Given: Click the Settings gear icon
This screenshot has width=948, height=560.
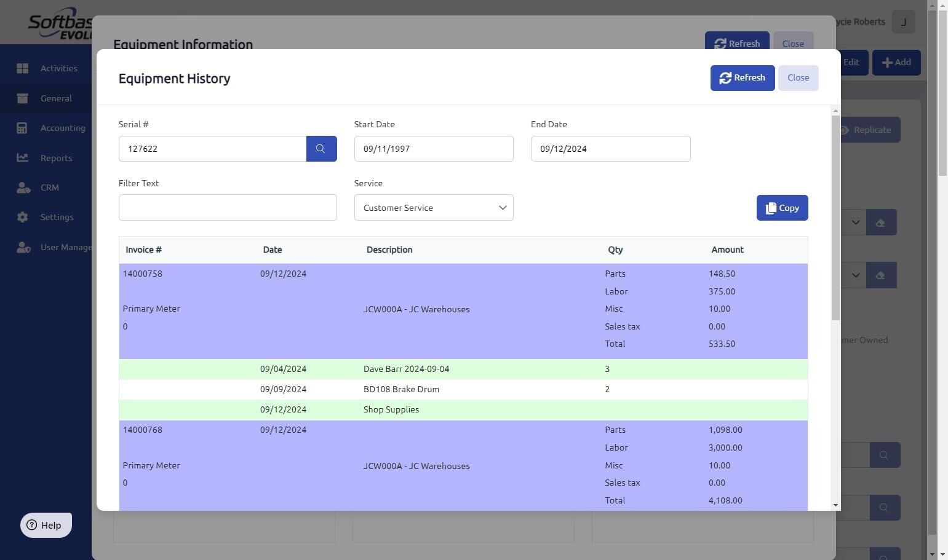Looking at the screenshot, I should (23, 217).
